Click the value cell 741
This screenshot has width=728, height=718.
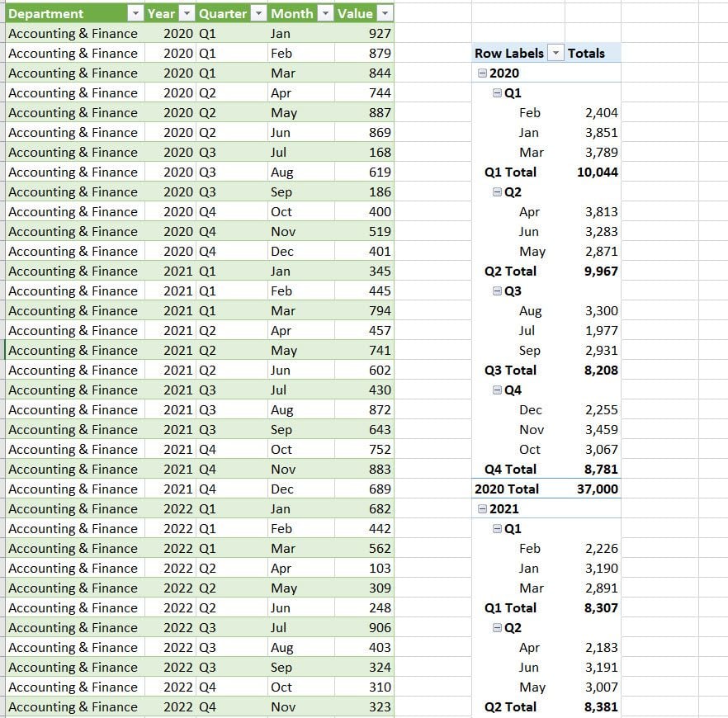pos(364,351)
